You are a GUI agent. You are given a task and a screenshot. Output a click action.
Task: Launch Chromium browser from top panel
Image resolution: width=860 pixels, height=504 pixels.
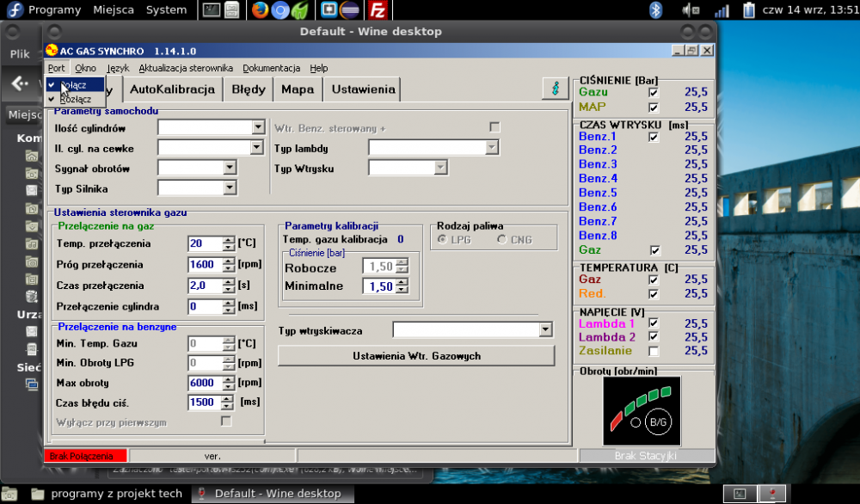(x=280, y=9)
